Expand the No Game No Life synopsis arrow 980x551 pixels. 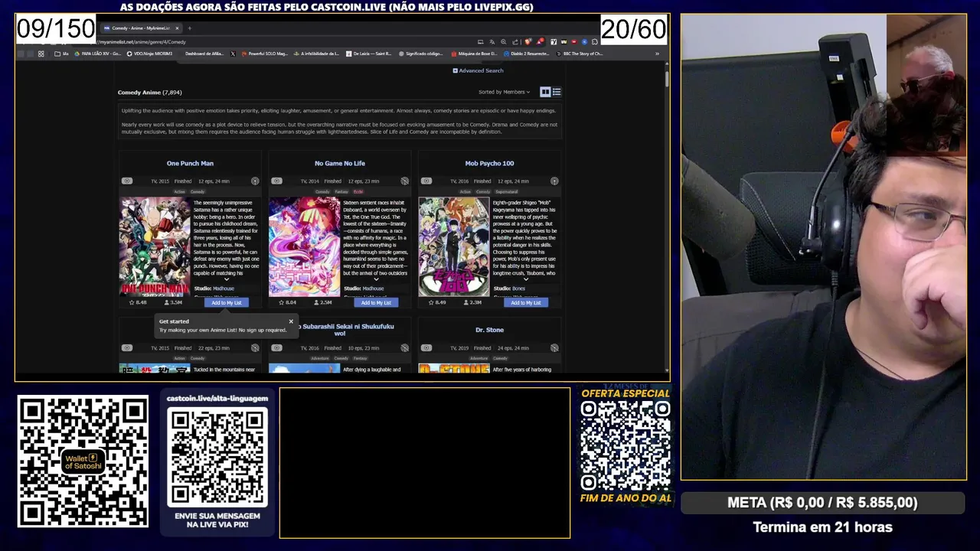click(x=376, y=279)
